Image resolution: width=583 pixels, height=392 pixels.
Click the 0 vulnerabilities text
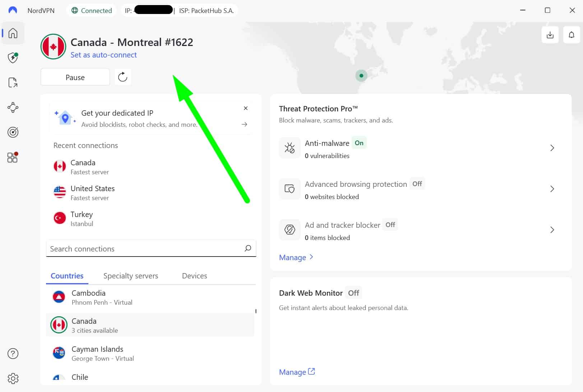tap(327, 156)
